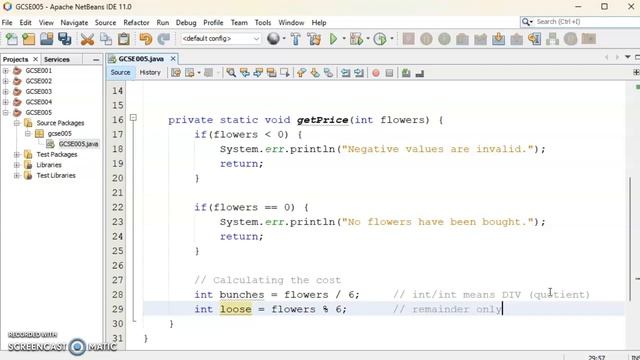
Task: Click the Clean and Build Project icon
Action: tap(314, 39)
